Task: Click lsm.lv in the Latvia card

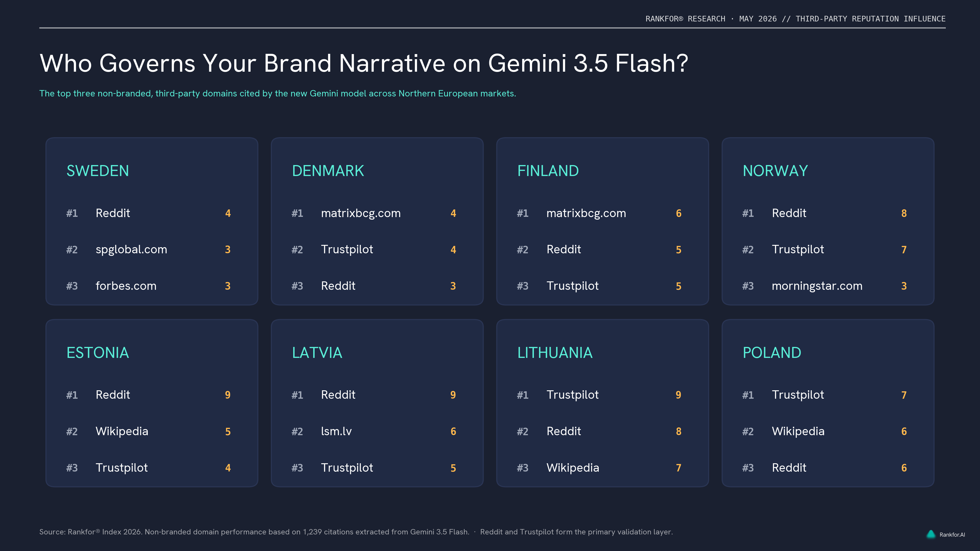Action: [336, 431]
